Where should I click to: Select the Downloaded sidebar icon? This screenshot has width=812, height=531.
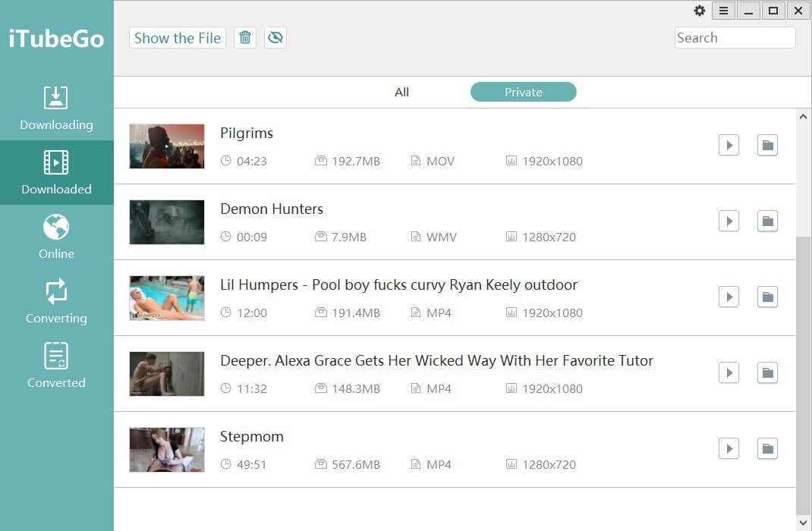click(x=56, y=162)
